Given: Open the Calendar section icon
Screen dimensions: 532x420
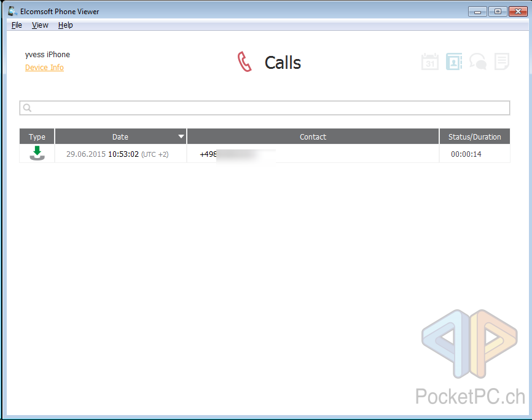Looking at the screenshot, I should point(430,61).
